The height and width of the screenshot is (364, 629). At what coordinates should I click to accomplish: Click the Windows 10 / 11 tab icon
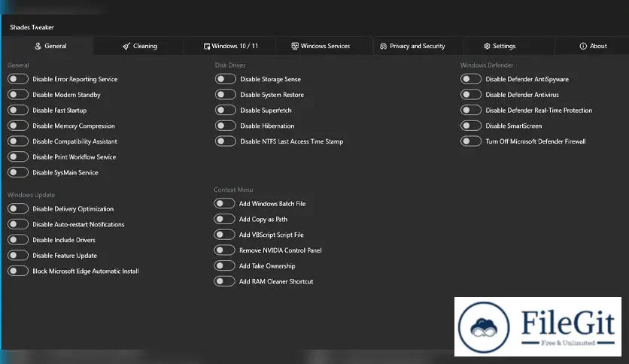tap(207, 46)
